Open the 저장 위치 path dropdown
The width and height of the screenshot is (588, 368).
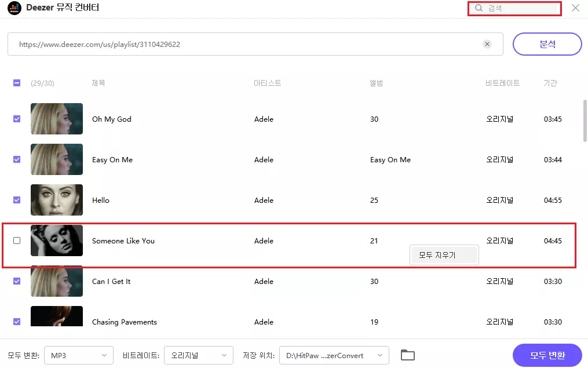[x=334, y=355]
